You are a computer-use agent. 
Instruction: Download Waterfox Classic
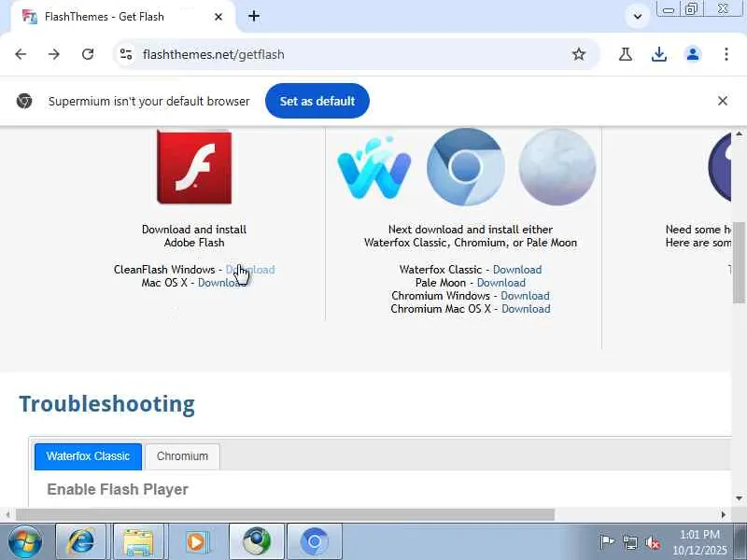(517, 270)
